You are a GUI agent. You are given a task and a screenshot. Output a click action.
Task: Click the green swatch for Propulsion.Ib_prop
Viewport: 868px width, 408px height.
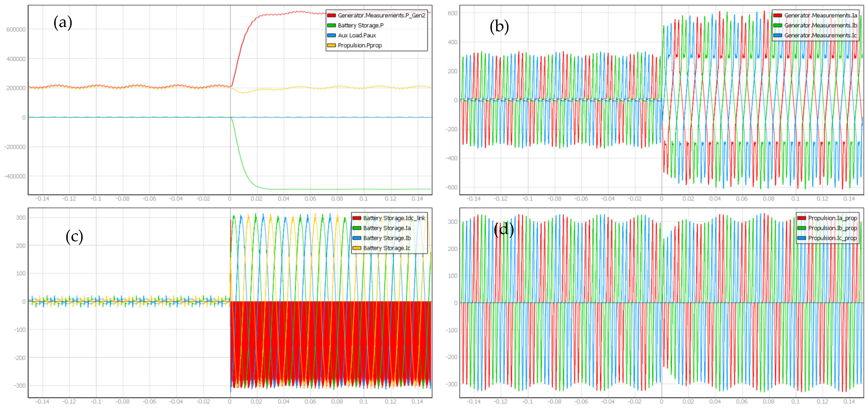click(802, 228)
